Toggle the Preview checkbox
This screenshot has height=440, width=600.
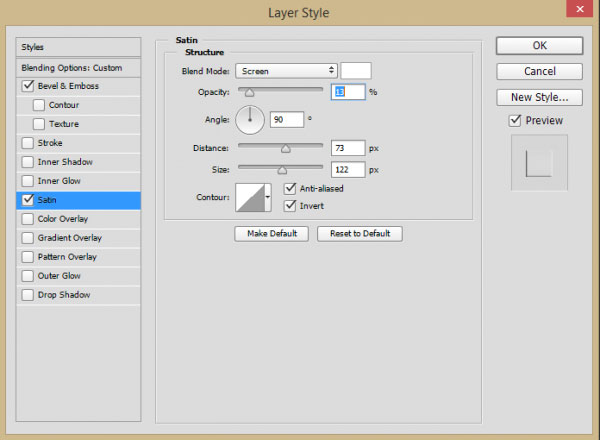pos(515,121)
